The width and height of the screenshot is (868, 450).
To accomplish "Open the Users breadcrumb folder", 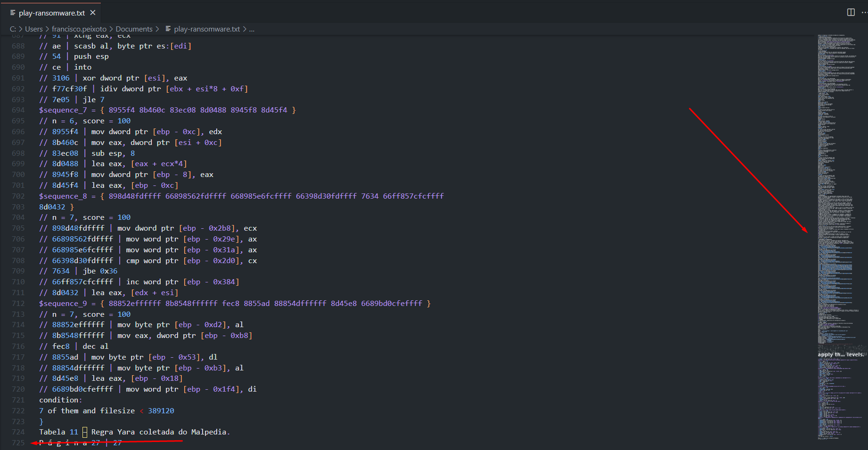I will (34, 29).
